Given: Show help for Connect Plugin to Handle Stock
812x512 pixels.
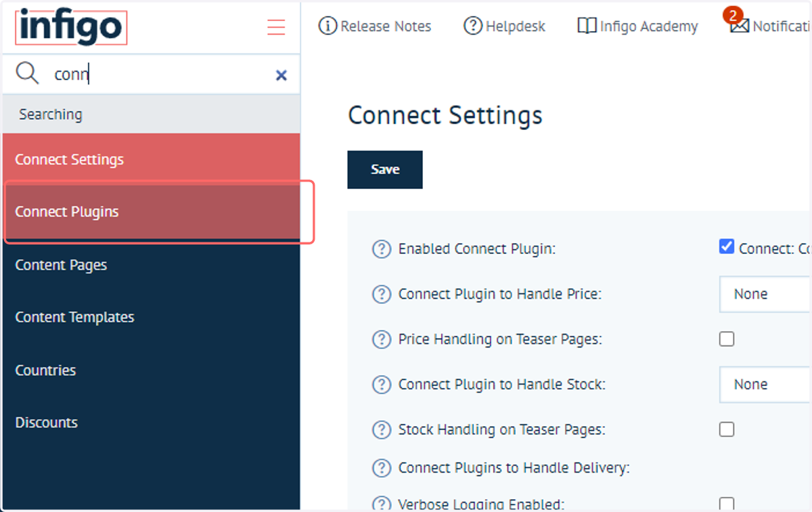Looking at the screenshot, I should (x=382, y=385).
